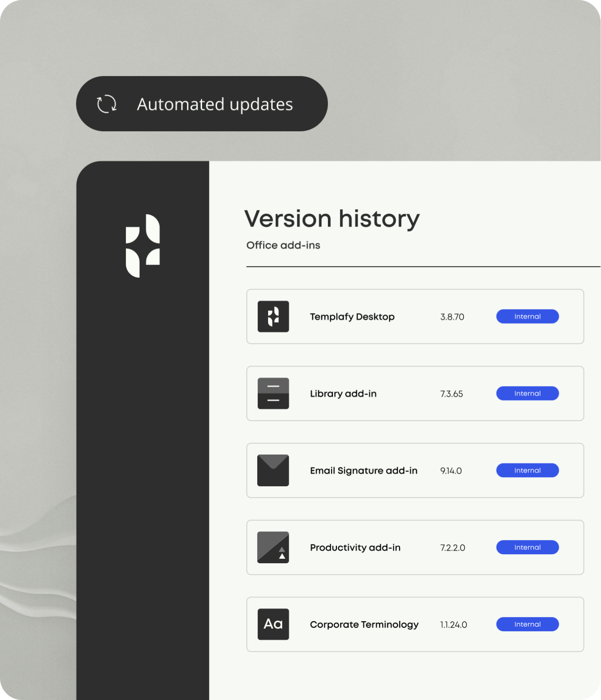This screenshot has width=601, height=700.
Task: Click the Productivity add-in icon
Action: tap(273, 547)
